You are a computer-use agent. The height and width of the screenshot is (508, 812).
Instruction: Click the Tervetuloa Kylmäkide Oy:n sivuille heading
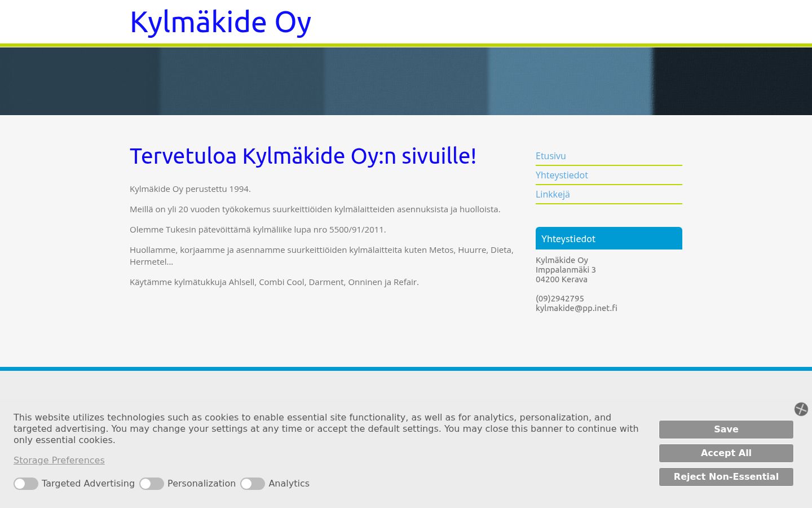[303, 156]
